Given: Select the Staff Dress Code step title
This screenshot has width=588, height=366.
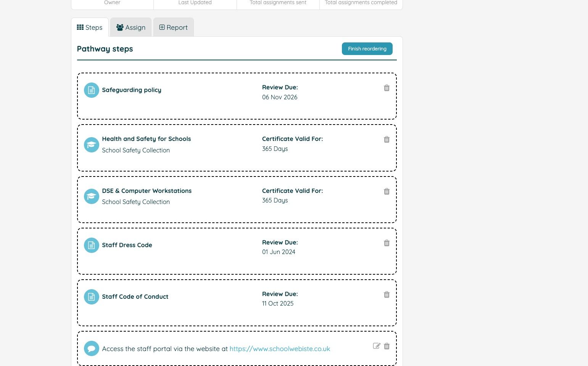Looking at the screenshot, I should [127, 245].
